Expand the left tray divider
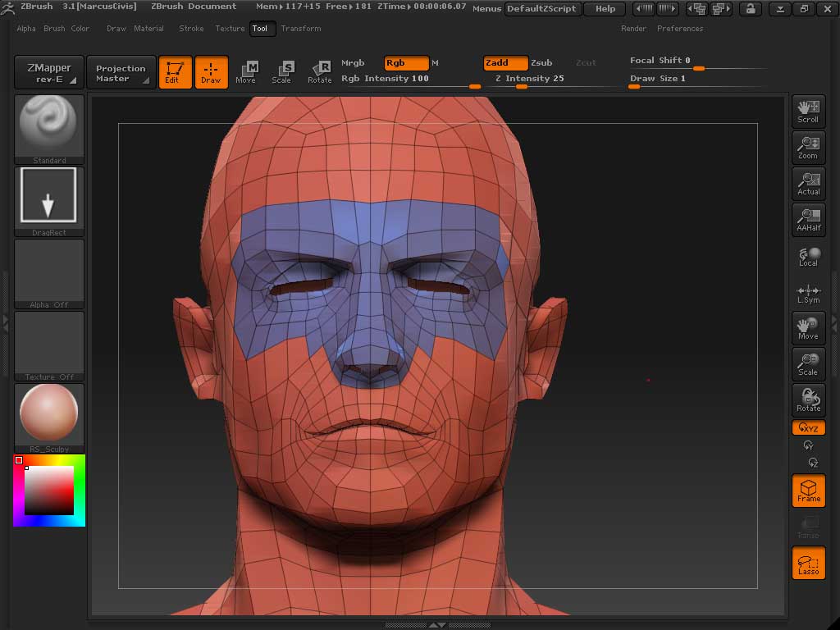Screen dimensions: 840x630 coord(6,323)
